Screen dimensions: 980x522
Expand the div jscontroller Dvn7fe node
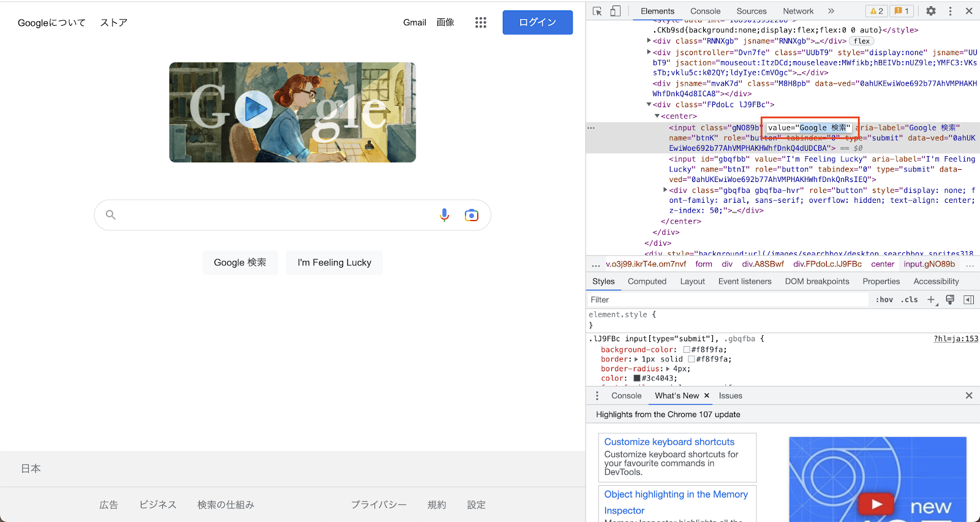[649, 52]
